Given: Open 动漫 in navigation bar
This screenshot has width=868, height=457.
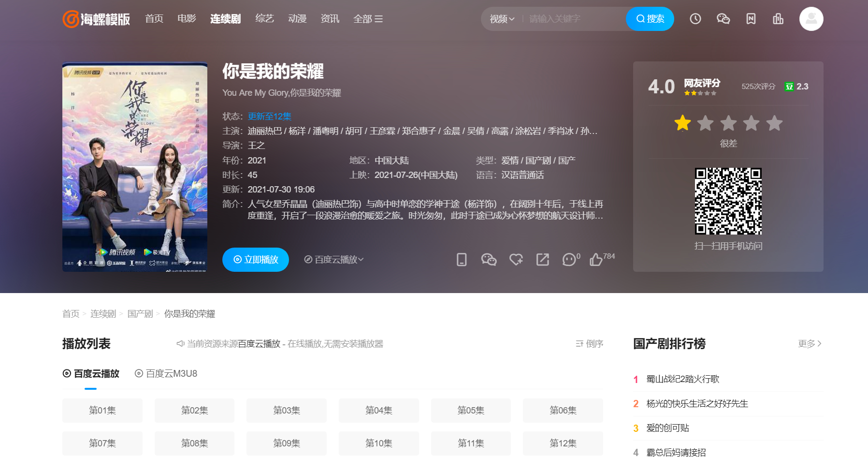Looking at the screenshot, I should 297,19.
